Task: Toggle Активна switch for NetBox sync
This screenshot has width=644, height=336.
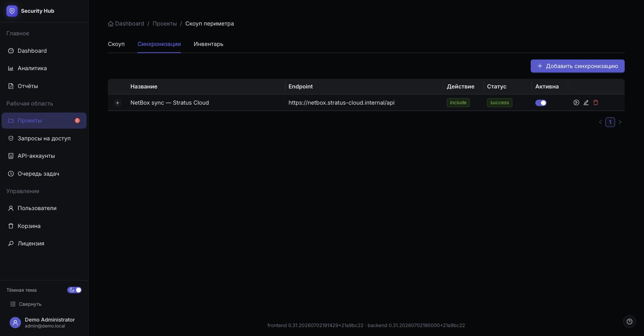Action: [541, 103]
